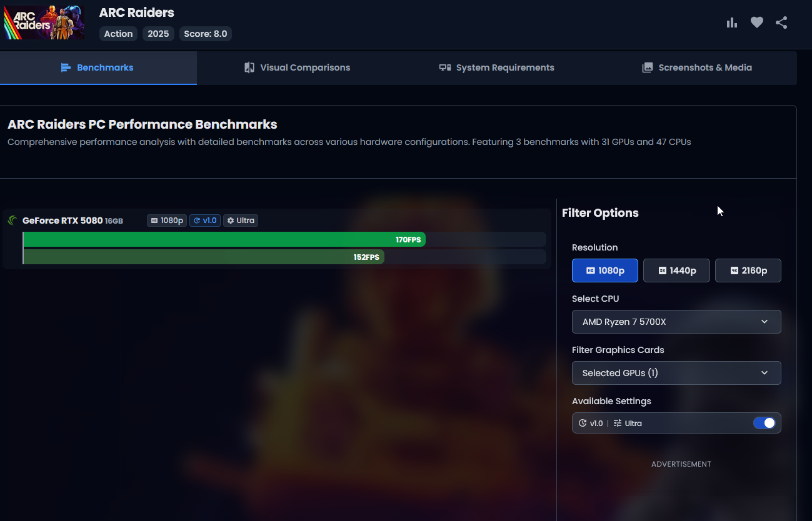Click the System Requirements tab icon

pyautogui.click(x=445, y=67)
